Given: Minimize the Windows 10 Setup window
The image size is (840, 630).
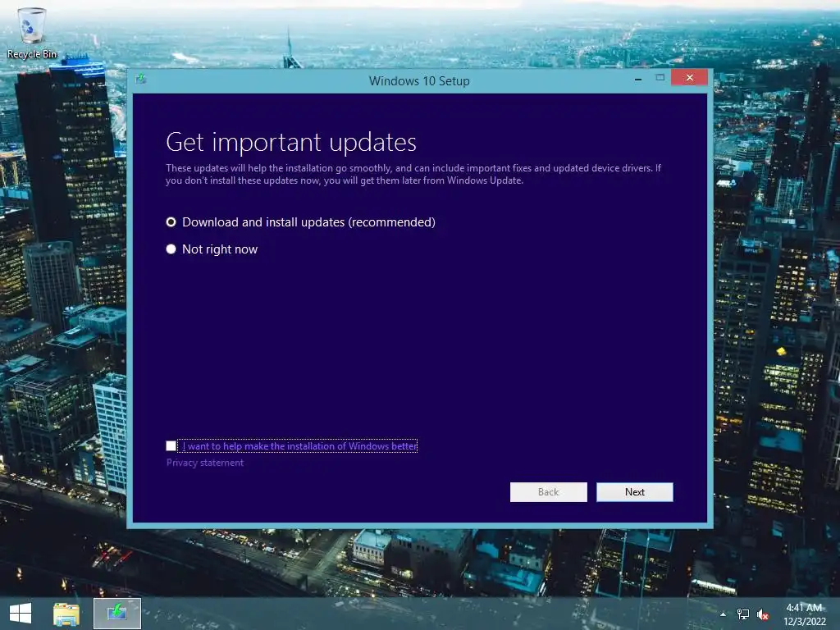Looking at the screenshot, I should click(x=638, y=79).
